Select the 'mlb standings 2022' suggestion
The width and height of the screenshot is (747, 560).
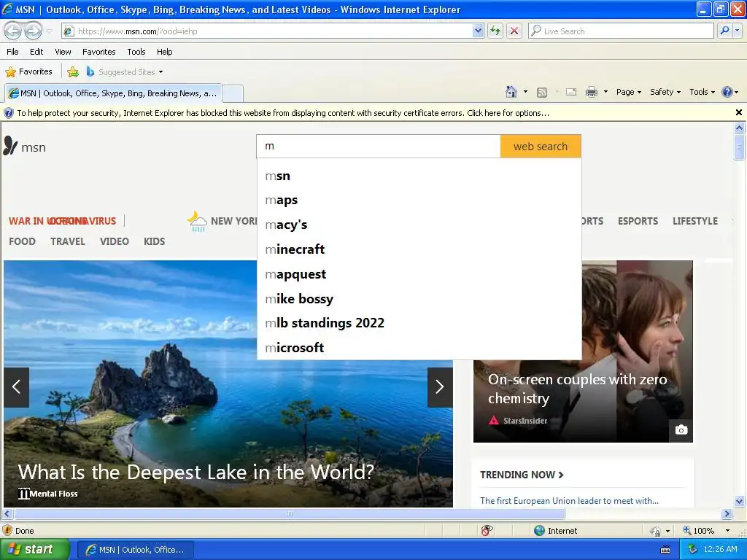pyautogui.click(x=419, y=323)
